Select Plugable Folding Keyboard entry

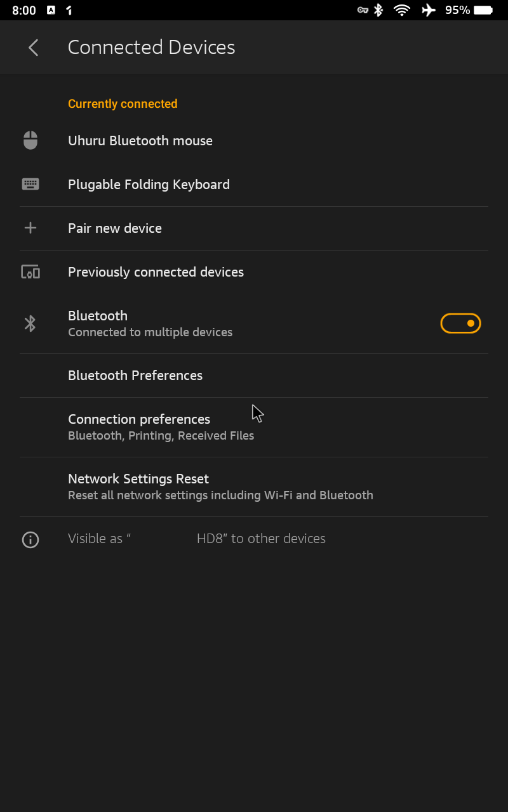149,185
